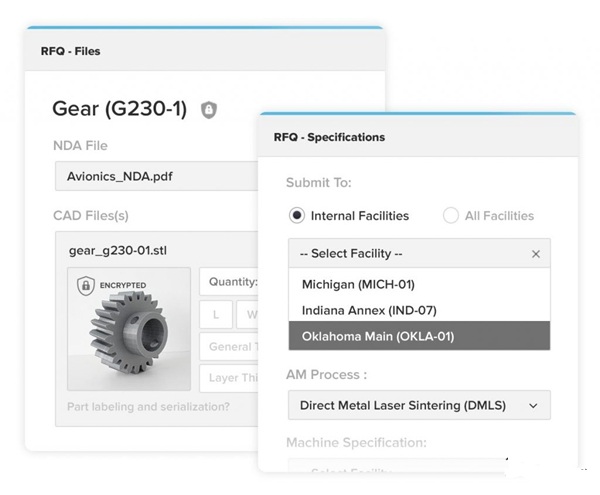Click the ENCRYPTED shield lock badge
Viewport: 600px width, 495px height.
coord(86,285)
